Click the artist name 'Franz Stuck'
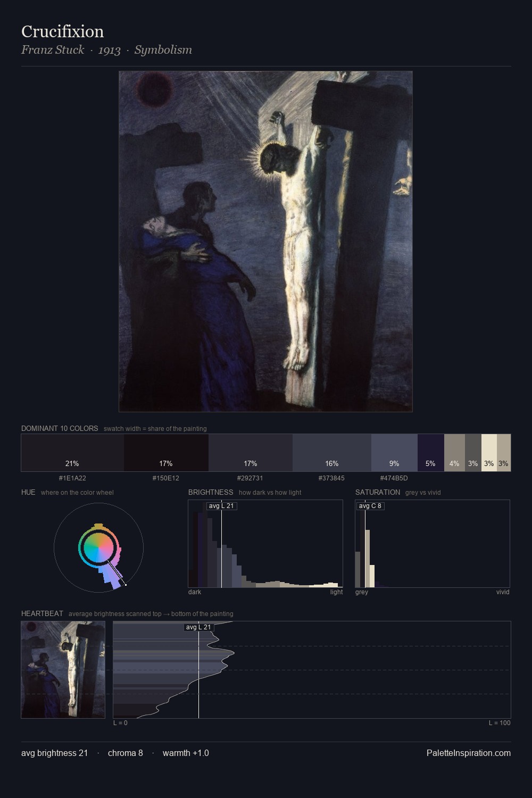532x798 pixels. point(53,50)
